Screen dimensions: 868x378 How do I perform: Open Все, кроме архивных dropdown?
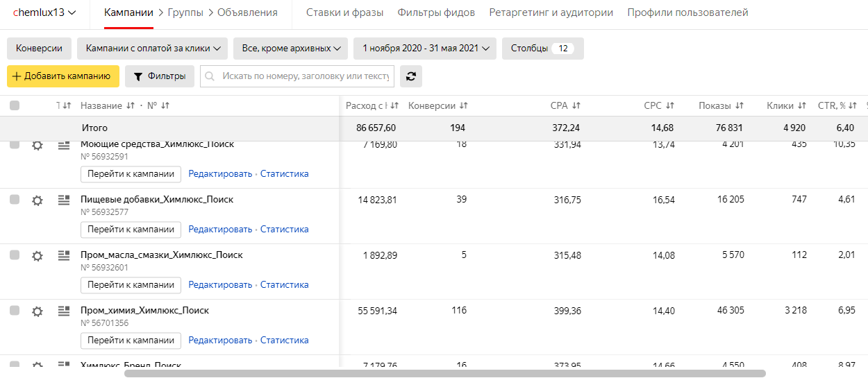click(x=291, y=49)
